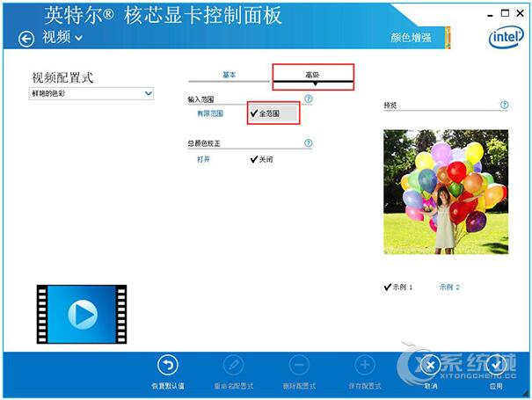Turn off color correction with 关闭
532x400 pixels.
coord(263,159)
